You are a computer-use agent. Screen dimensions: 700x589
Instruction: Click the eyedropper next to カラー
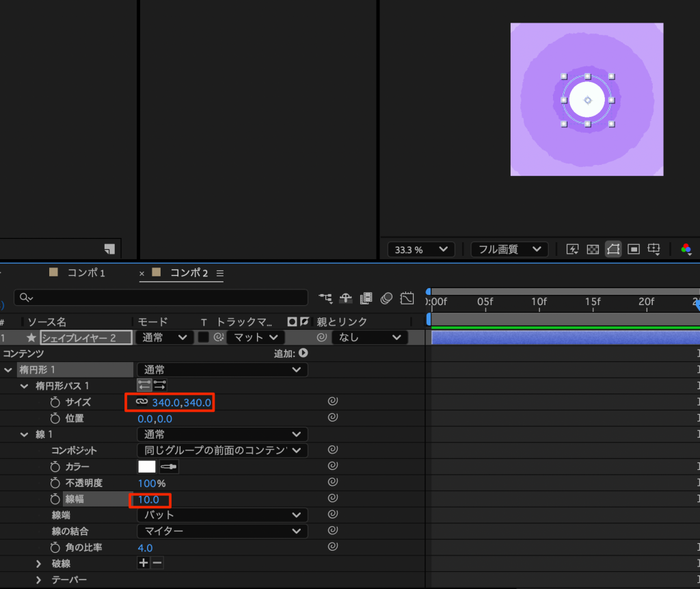click(169, 467)
